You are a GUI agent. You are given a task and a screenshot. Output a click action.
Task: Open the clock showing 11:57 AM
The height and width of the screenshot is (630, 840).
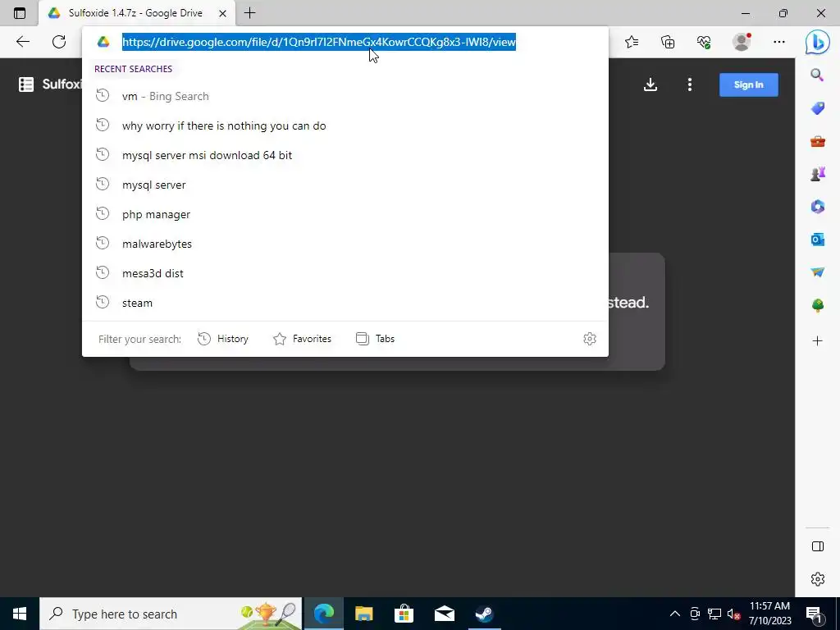click(769, 614)
